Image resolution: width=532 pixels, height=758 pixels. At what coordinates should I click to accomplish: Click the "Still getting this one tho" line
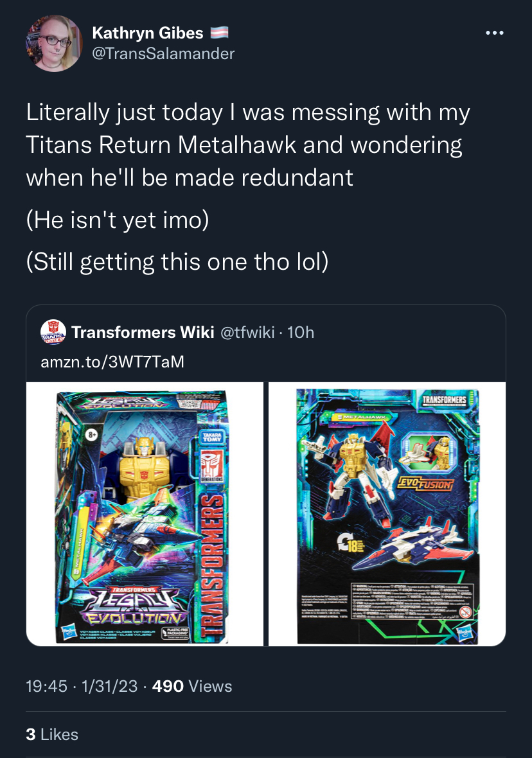point(177,261)
